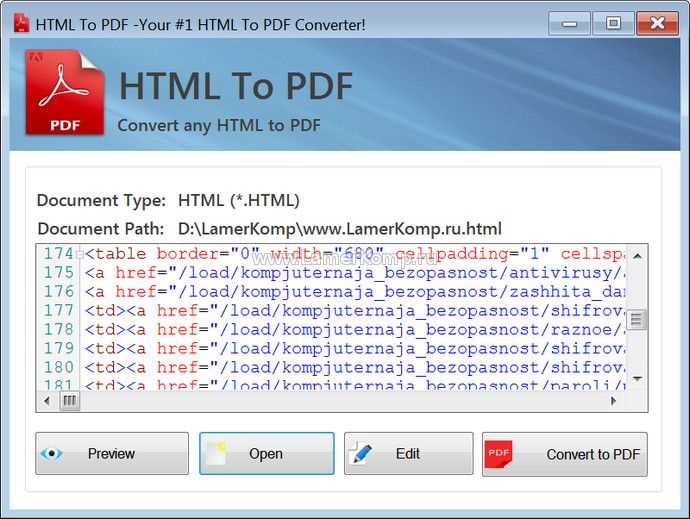Select the Preview button label
This screenshot has width=690, height=519.
click(111, 453)
